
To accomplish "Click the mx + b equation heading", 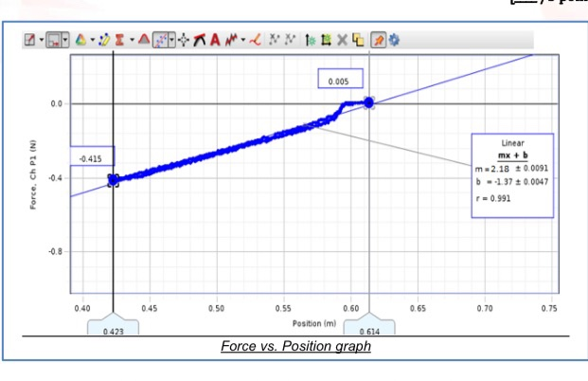I will pos(512,155).
